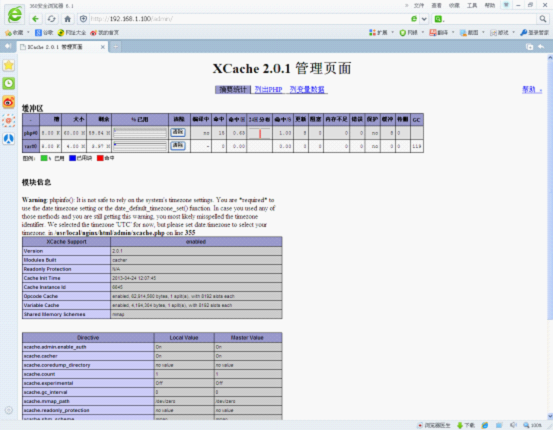Select the 摘要统计 summary tab

click(x=233, y=90)
